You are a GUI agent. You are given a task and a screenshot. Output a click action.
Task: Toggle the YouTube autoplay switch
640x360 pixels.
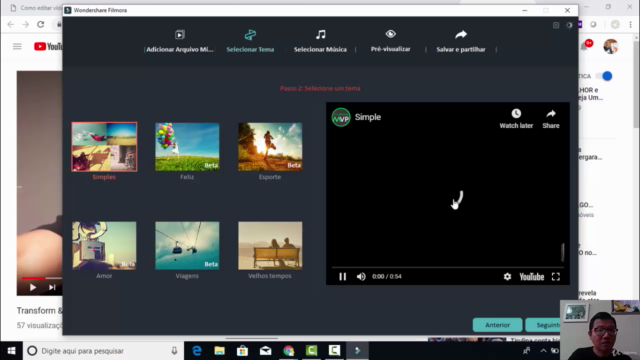604,76
